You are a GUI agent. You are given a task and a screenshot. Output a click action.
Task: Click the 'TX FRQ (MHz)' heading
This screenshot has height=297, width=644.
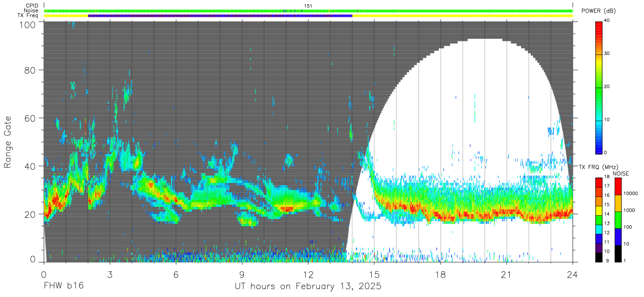tap(598, 167)
